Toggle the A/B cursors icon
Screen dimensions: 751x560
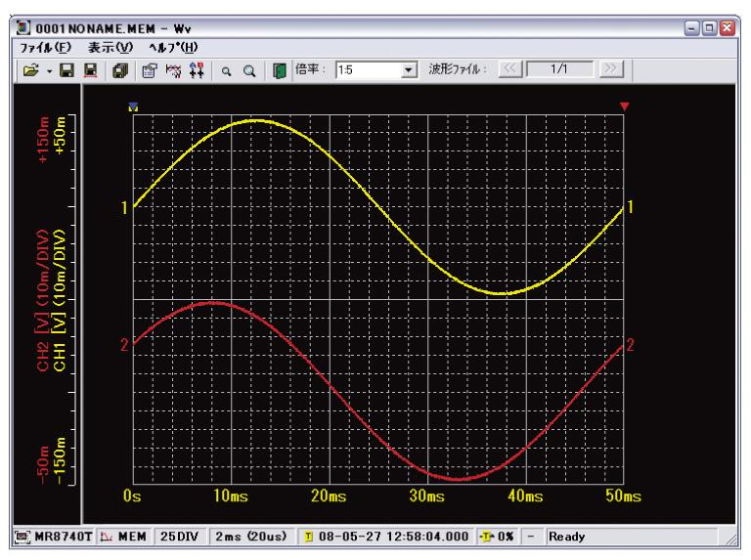point(197,70)
